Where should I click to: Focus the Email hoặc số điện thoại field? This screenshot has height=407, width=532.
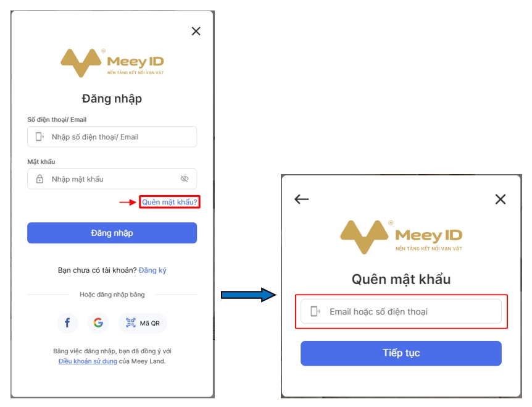pos(401,311)
